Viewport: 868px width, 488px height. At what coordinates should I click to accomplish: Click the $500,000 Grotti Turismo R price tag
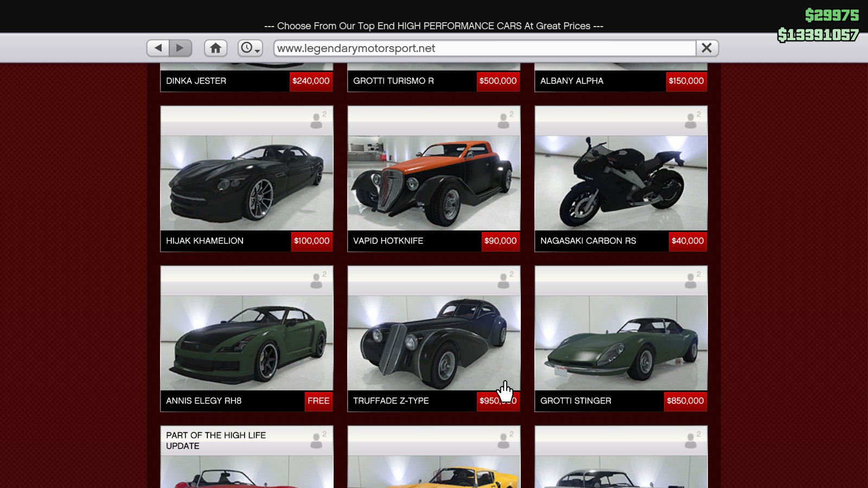pyautogui.click(x=498, y=81)
